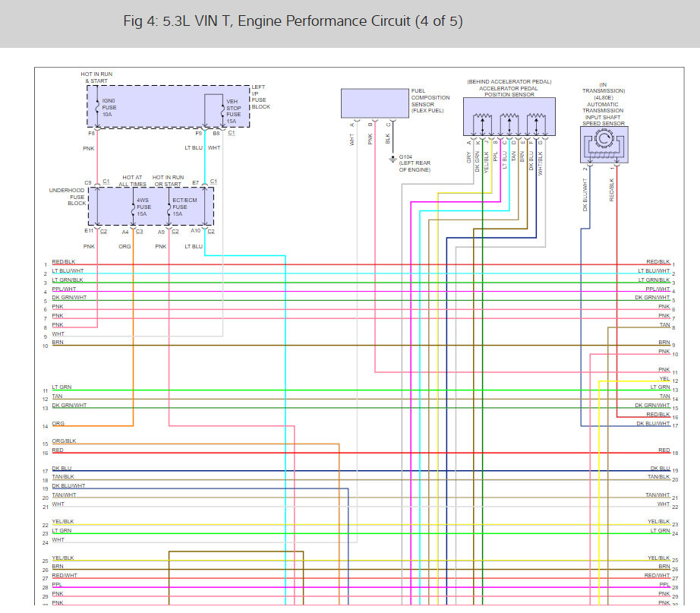Image resolution: width=700 pixels, height=613 pixels.
Task: Click connector pin label B8
Action: 216,134
